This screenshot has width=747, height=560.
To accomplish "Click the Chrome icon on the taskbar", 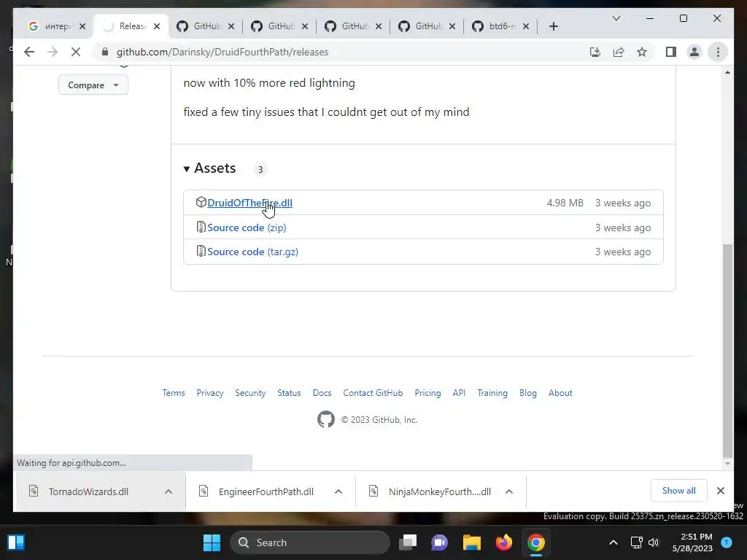I will [535, 542].
